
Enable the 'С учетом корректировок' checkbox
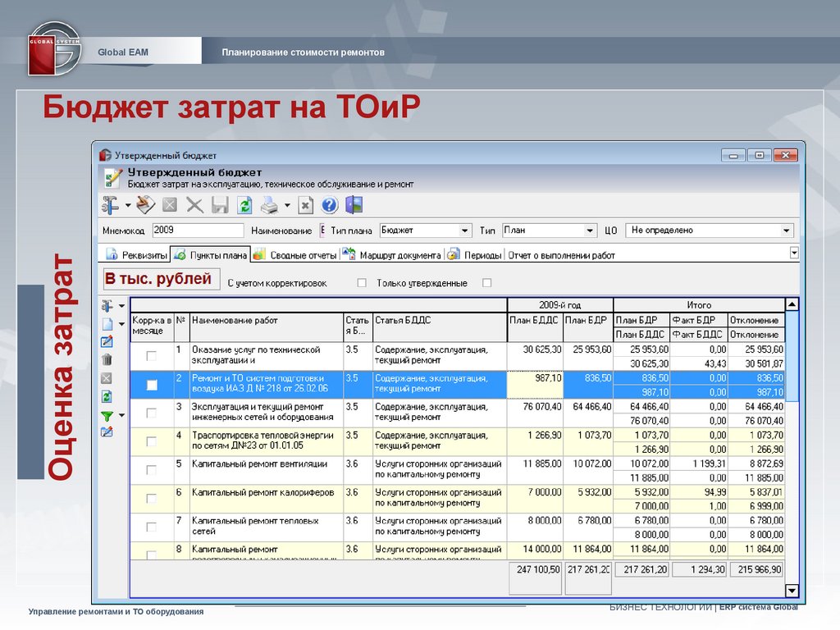(x=362, y=283)
